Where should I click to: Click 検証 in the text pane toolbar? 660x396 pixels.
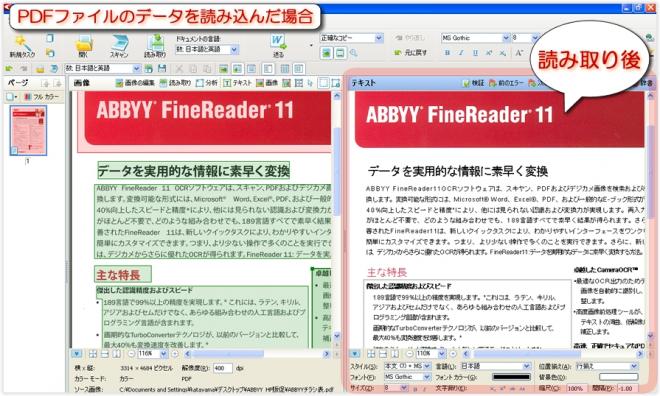click(x=474, y=83)
